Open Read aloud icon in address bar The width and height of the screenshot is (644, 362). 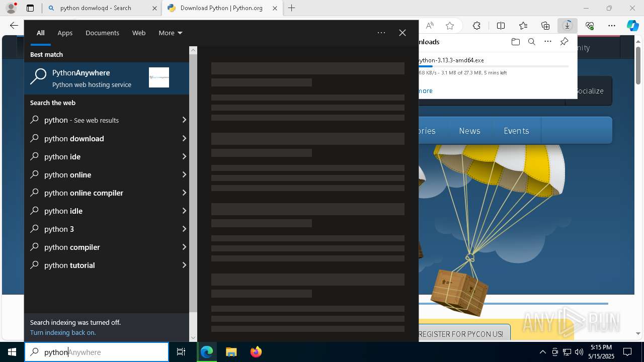point(430,26)
